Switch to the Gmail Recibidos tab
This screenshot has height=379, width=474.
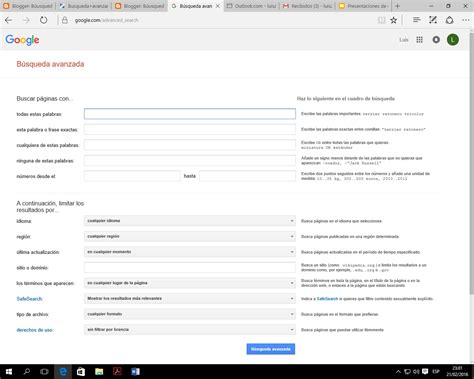click(307, 6)
